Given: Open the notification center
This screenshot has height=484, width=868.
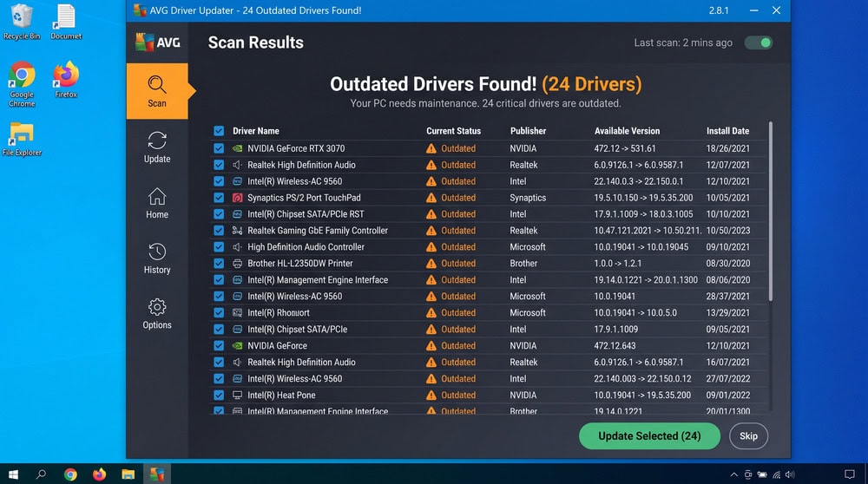Looking at the screenshot, I should click(850, 474).
